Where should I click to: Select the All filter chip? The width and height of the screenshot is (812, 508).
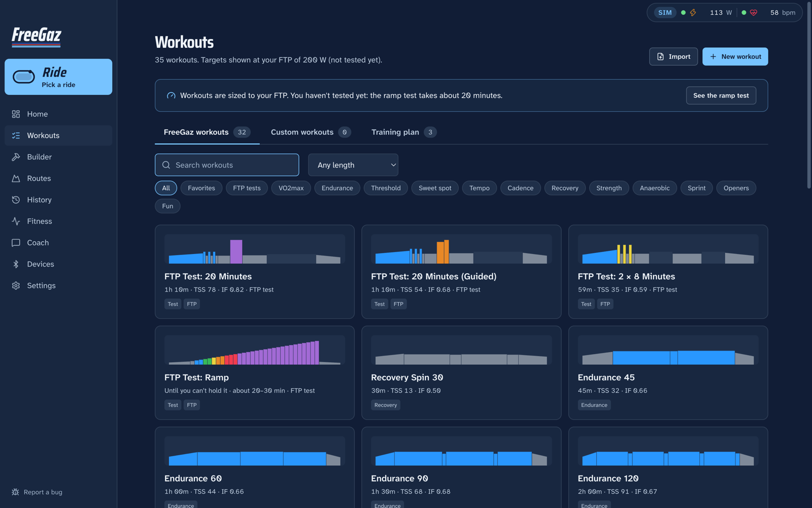(166, 188)
